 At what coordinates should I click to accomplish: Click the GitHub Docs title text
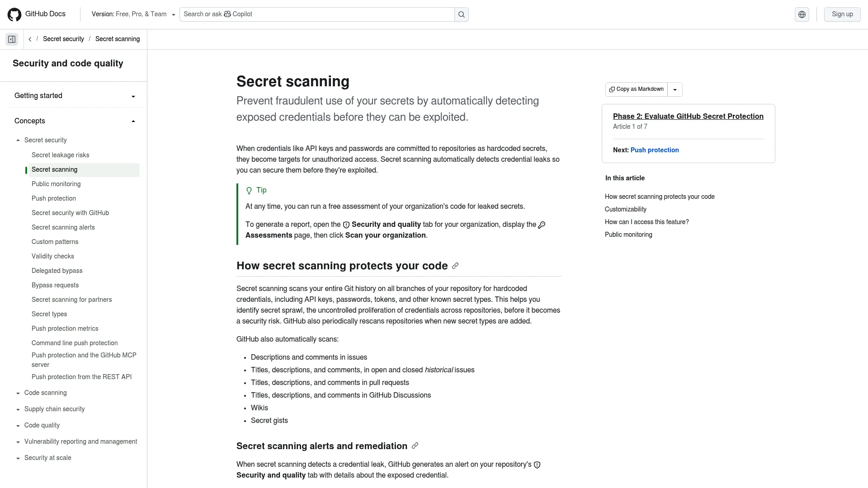[45, 14]
